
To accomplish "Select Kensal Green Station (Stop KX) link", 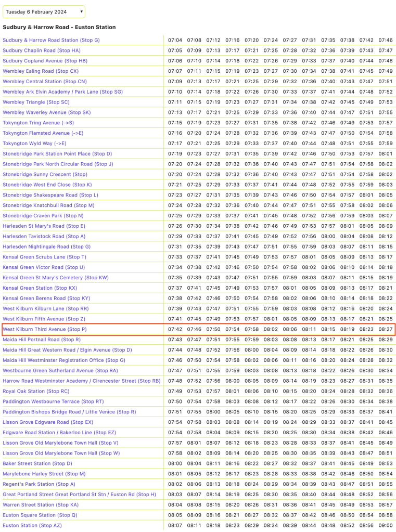I will coord(40,288).
